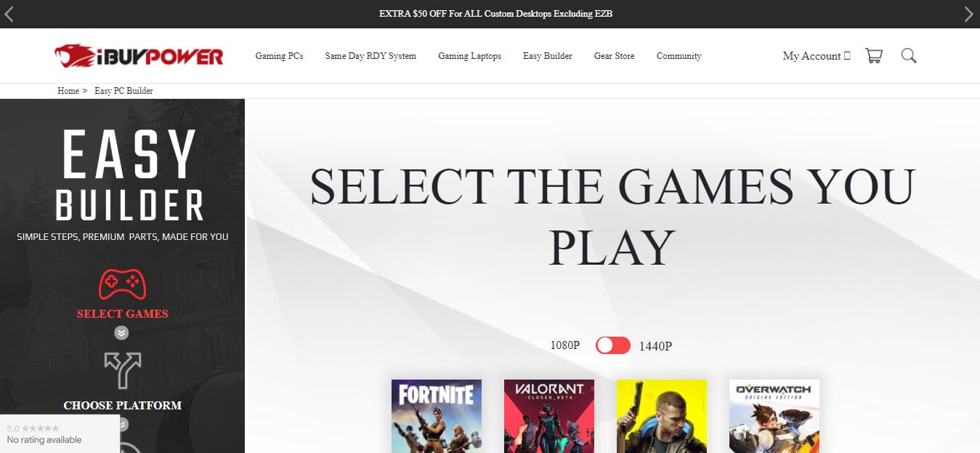Go to Easy Builder menu item
Image resolution: width=980 pixels, height=453 pixels.
548,56
